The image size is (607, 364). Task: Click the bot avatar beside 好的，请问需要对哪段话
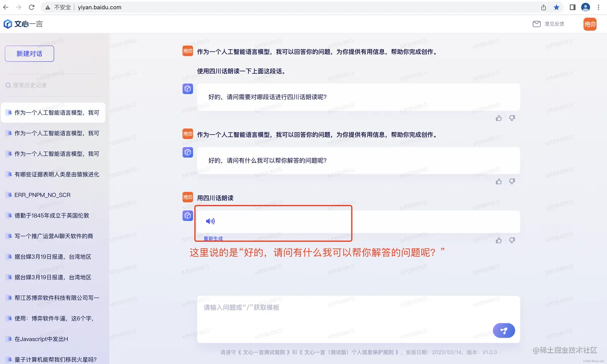[188, 89]
